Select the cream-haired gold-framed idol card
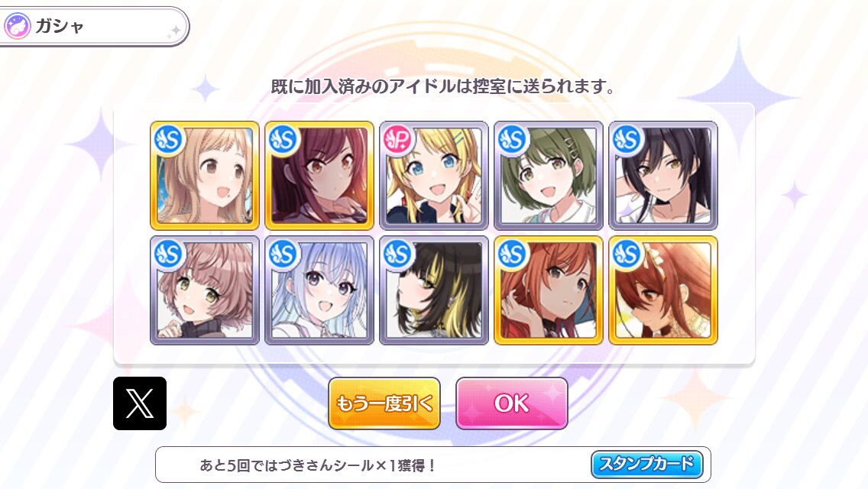Viewport: 868px width, 489px height. click(205, 176)
